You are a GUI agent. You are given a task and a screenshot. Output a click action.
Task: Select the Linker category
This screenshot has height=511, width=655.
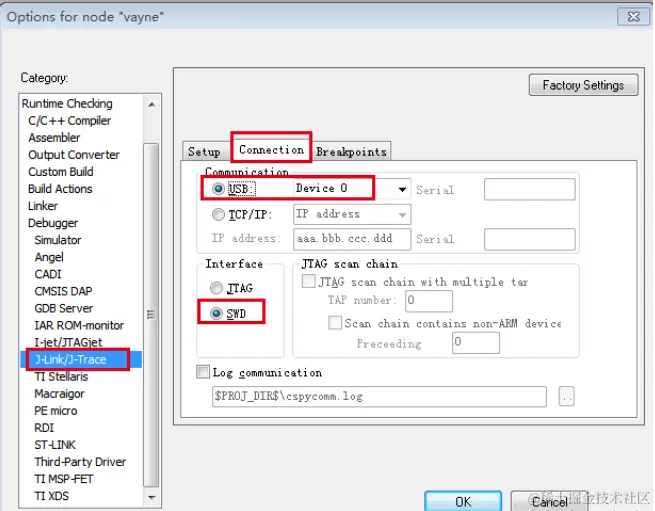43,206
